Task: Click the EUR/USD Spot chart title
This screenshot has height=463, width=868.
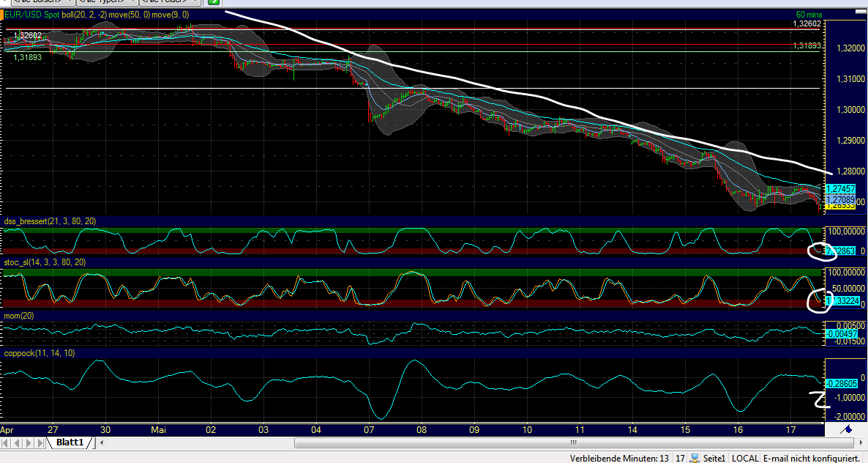Action: coord(31,15)
